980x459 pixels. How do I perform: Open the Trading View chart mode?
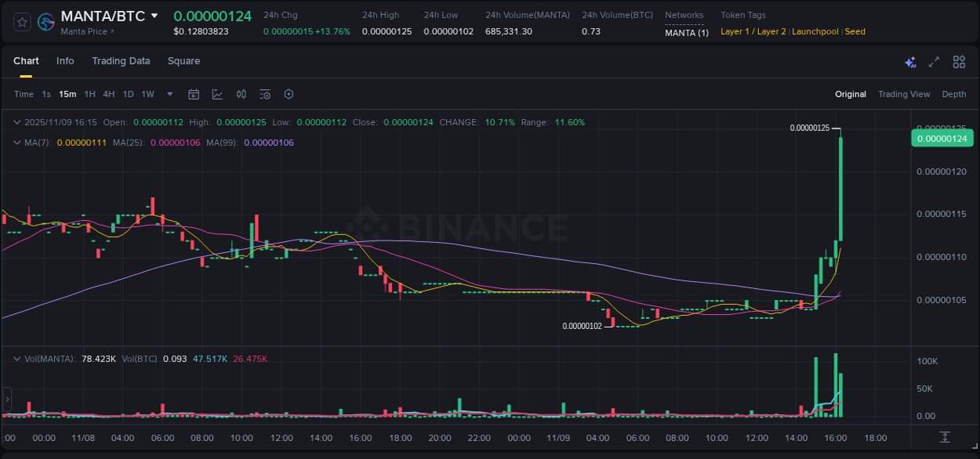(904, 94)
